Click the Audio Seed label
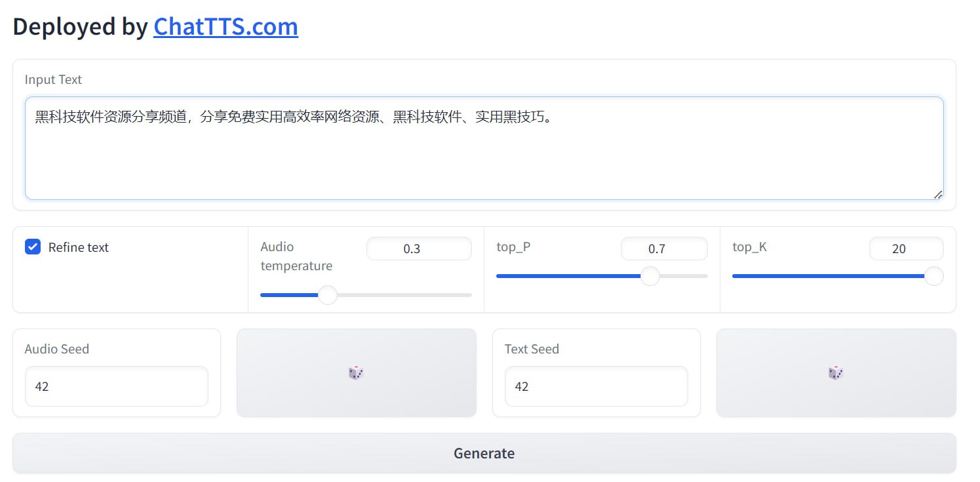The width and height of the screenshot is (980, 482). point(56,349)
